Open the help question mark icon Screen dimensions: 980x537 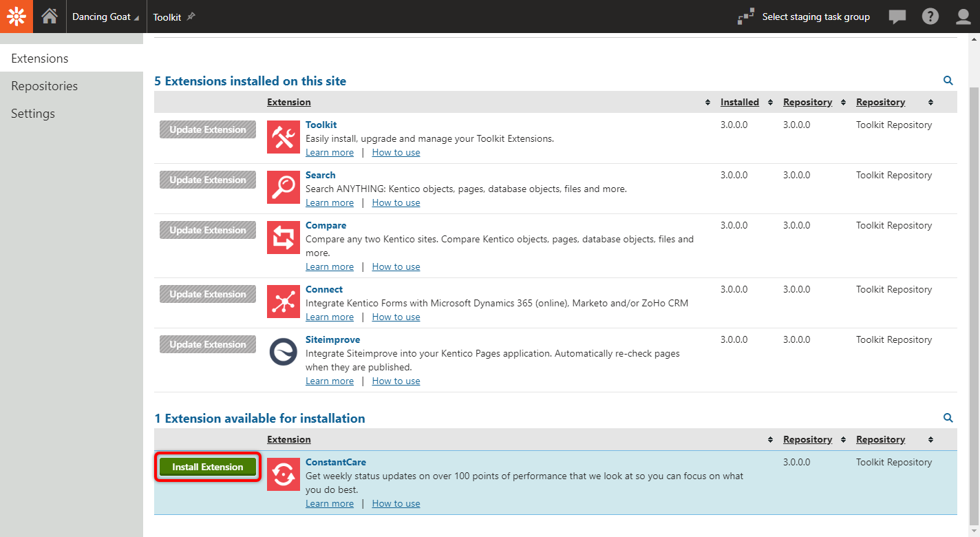930,17
